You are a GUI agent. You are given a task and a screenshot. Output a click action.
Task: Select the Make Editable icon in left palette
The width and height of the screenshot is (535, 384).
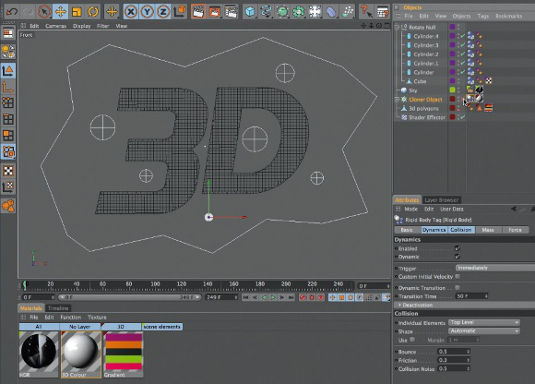[x=8, y=51]
